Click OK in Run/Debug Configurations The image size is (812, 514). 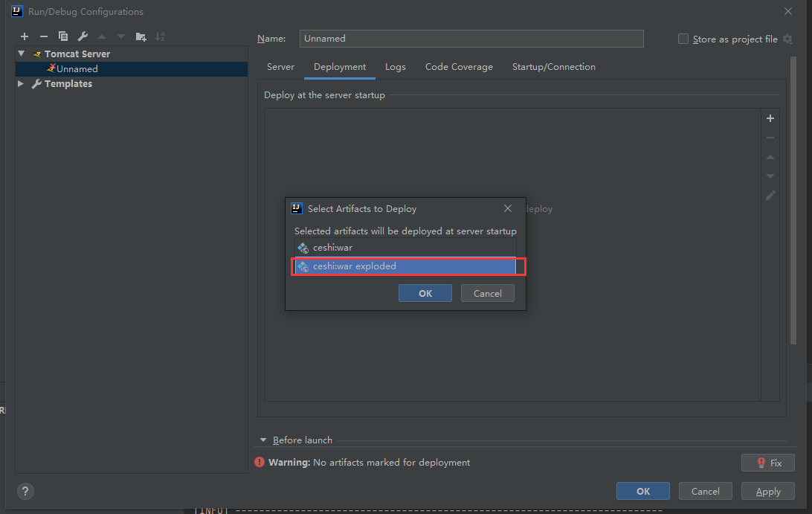[642, 491]
